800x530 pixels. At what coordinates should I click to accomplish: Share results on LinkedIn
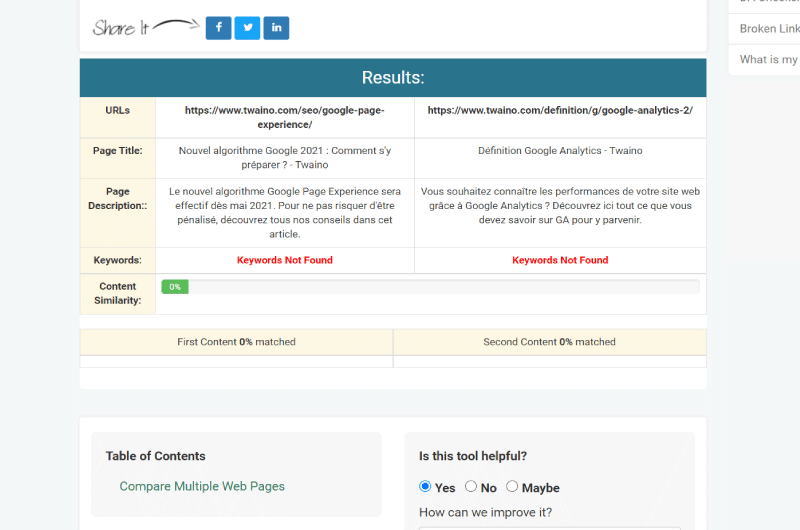[x=276, y=28]
